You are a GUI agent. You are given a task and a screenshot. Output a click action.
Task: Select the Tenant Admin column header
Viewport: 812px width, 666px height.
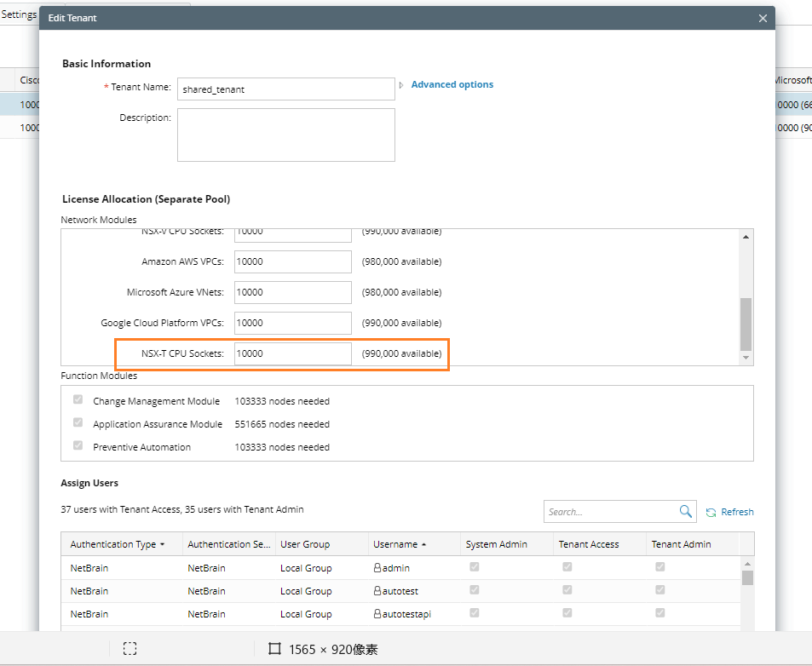tap(680, 543)
